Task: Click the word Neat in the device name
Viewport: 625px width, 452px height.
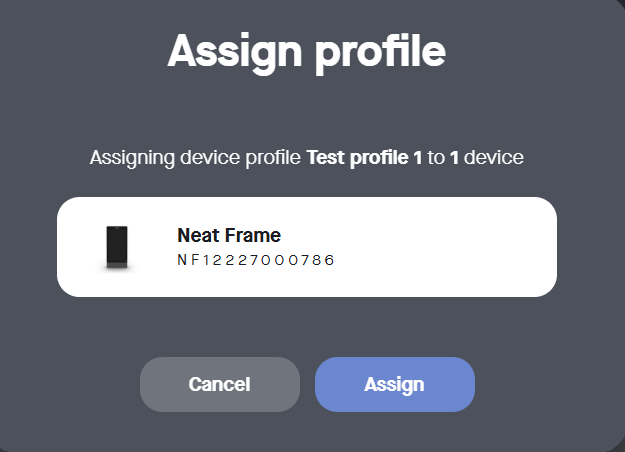Action: [197, 236]
